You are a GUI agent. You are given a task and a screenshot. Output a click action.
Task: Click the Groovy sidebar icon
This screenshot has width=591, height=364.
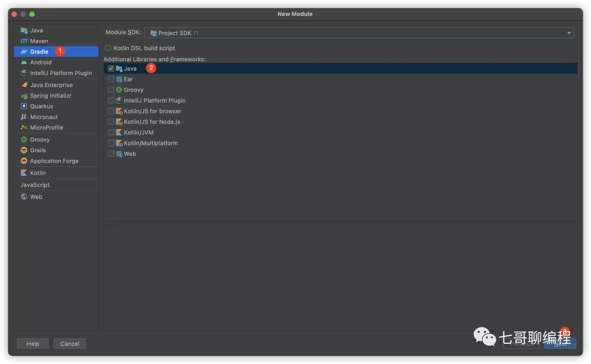[24, 140]
